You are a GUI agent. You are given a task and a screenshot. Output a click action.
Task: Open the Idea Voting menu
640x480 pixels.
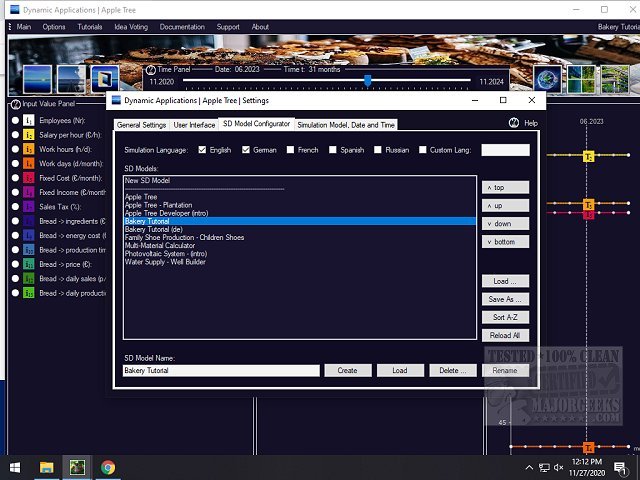pos(131,27)
